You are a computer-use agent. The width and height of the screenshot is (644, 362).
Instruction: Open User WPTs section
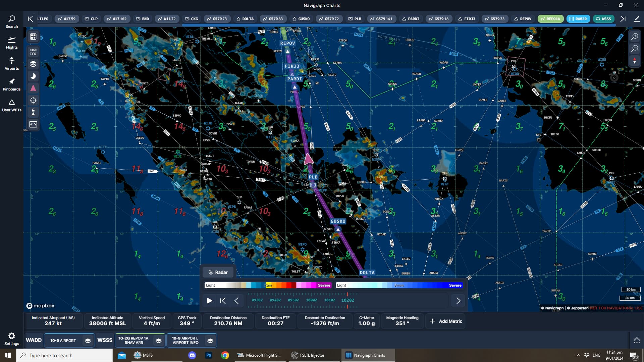12,105
